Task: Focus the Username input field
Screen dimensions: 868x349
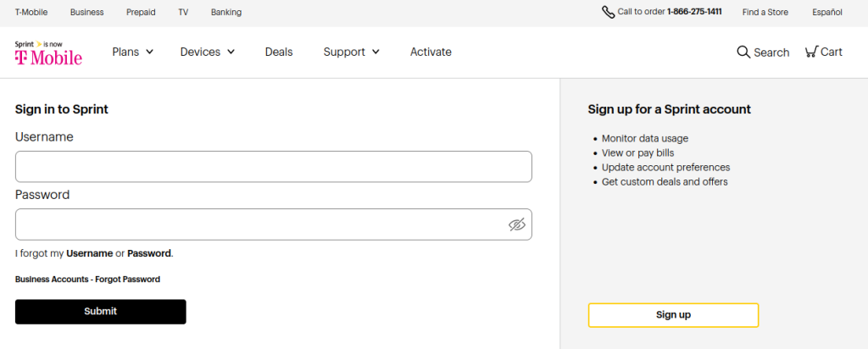Action: (274, 167)
